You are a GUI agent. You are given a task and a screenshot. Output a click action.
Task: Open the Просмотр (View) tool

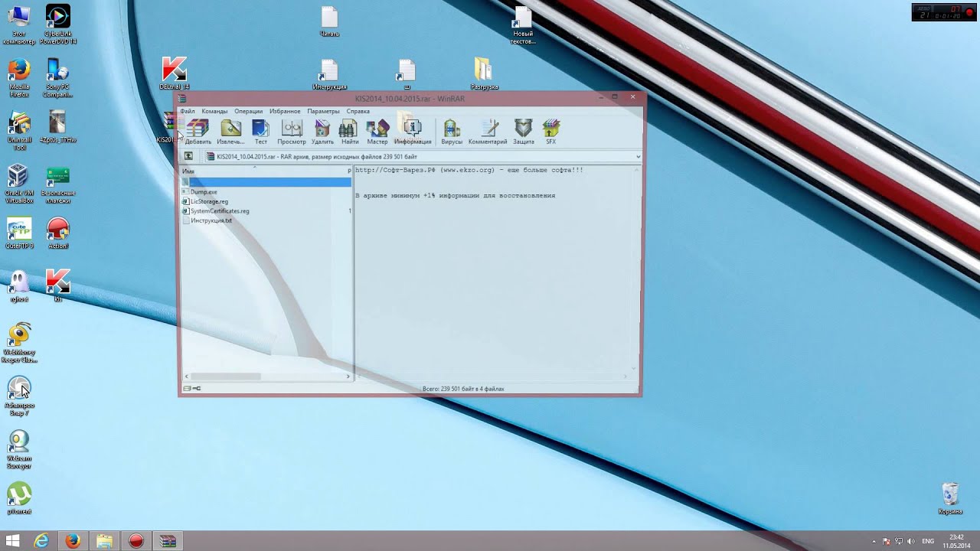pyautogui.click(x=291, y=131)
